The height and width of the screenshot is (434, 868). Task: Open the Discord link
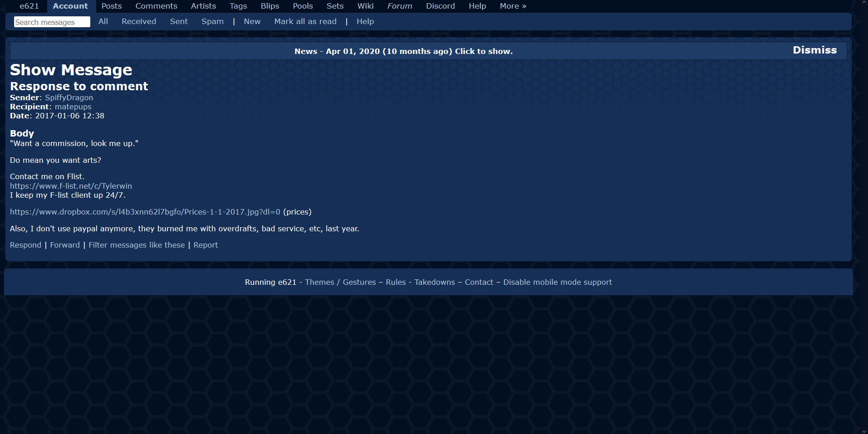[x=440, y=6]
